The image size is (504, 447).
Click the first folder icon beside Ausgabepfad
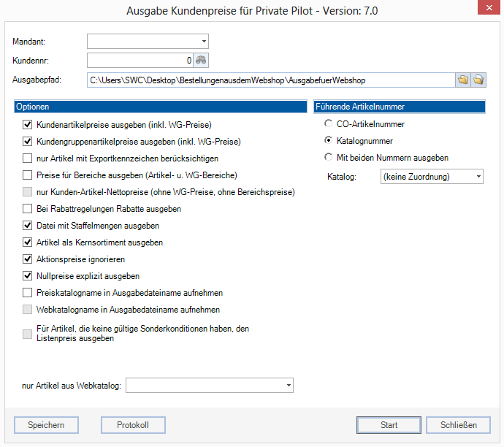[462, 80]
